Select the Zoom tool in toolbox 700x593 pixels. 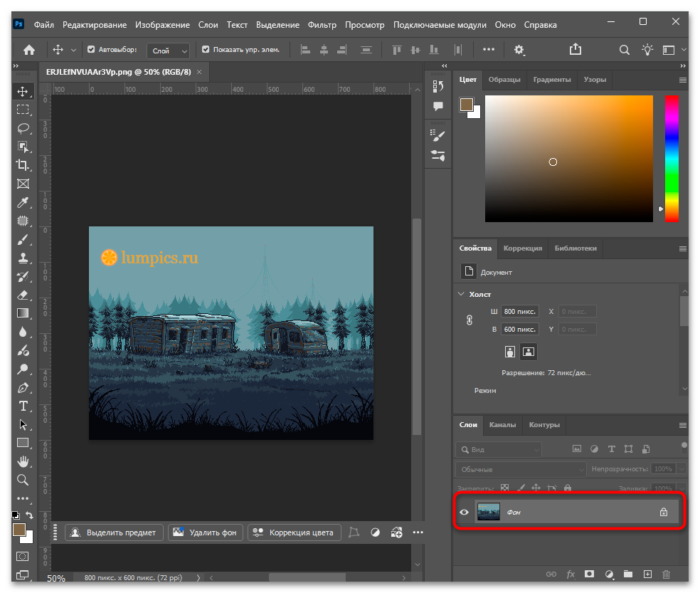23,480
